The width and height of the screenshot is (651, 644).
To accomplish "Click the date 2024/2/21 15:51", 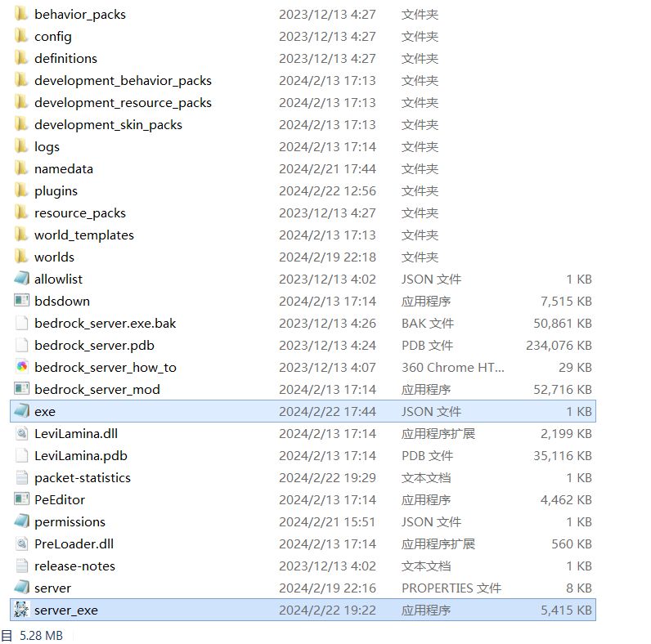I will (327, 521).
